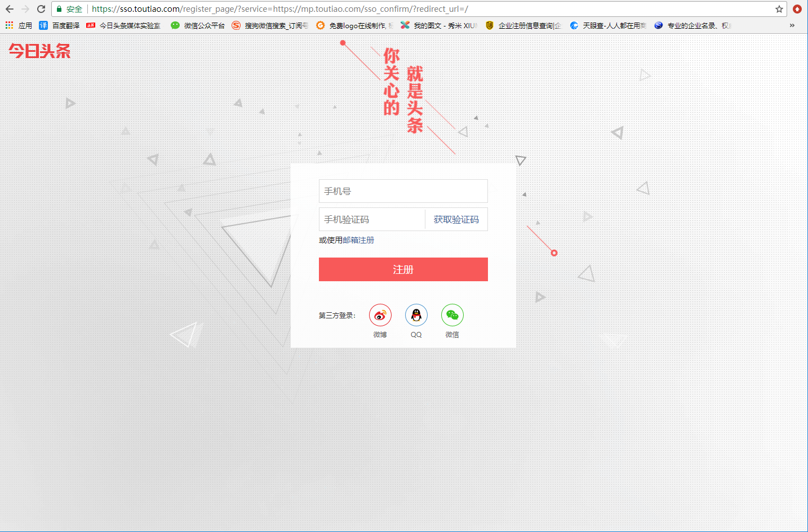The image size is (808, 532).
Task: Click the 今日头条 logo
Action: point(39,51)
